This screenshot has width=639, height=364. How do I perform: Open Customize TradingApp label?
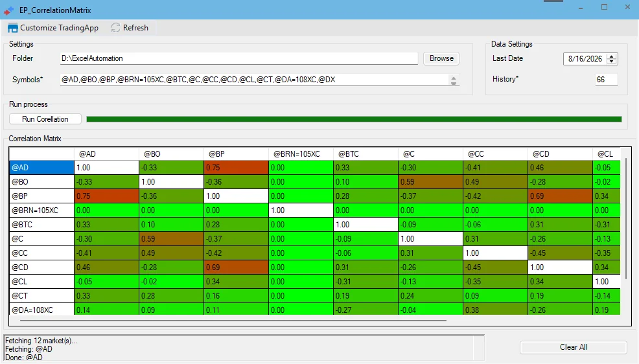[x=59, y=28]
